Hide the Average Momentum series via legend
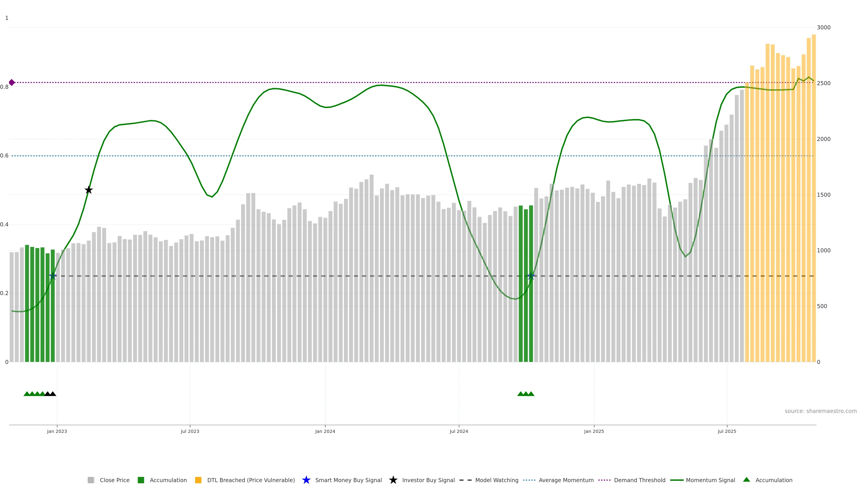Viewport: 868px width, 488px height. 566,480
